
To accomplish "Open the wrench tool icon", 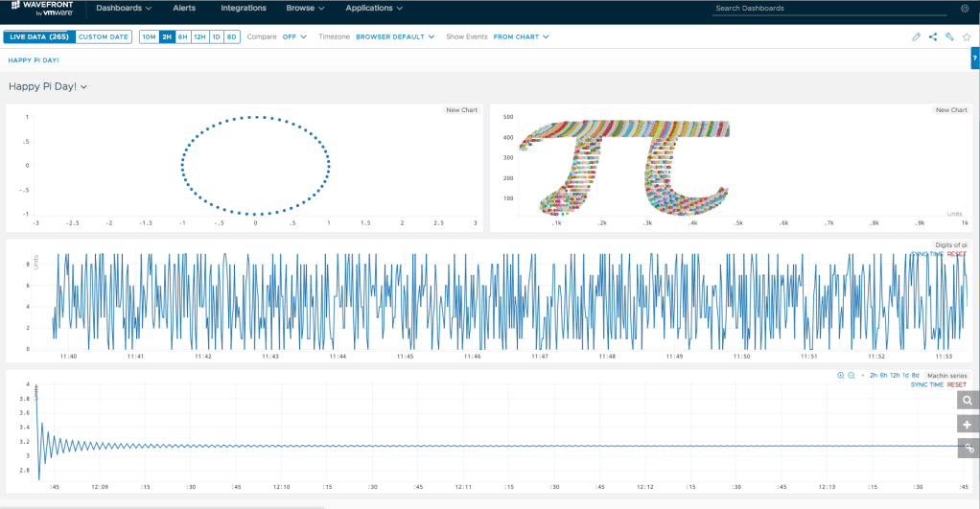I will 949,36.
